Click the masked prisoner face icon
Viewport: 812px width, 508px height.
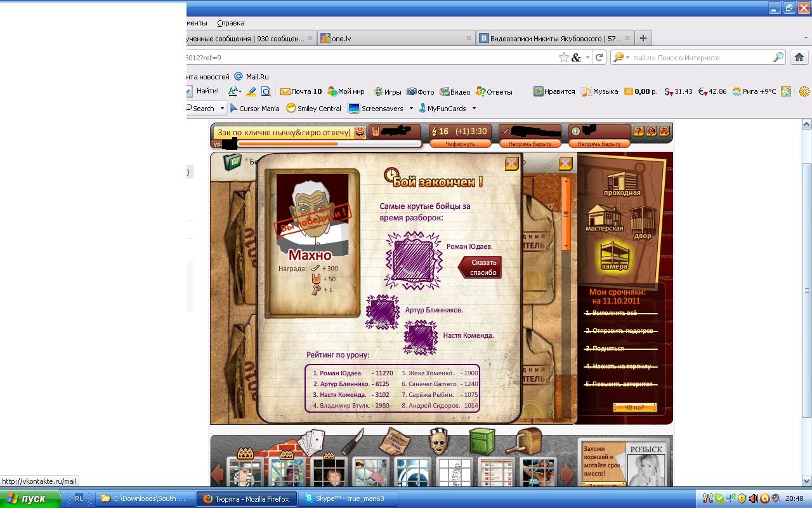[x=439, y=441]
